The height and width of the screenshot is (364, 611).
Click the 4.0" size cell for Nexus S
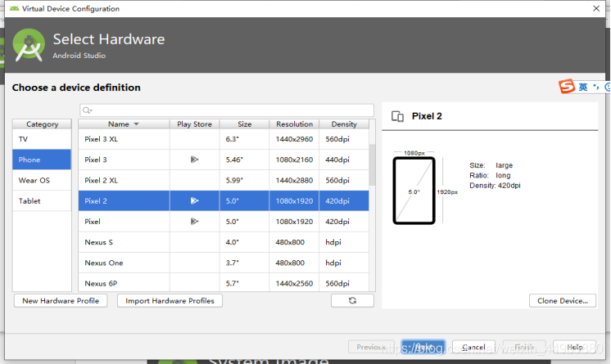pos(244,242)
